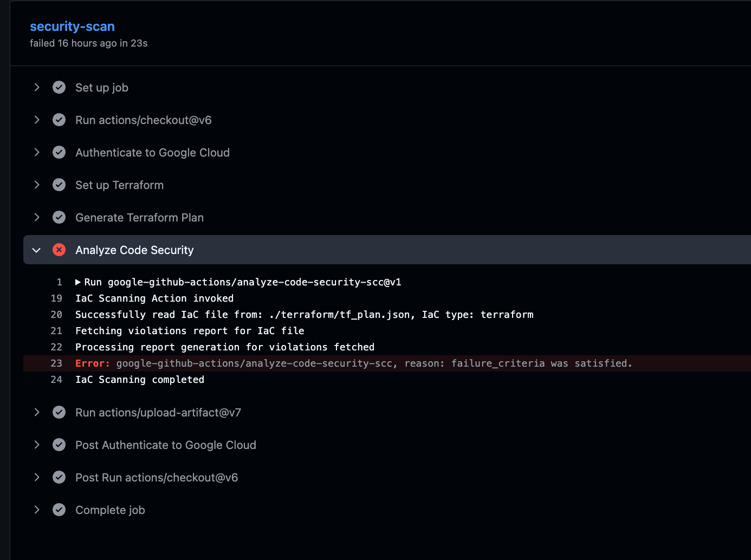Click success checkmark beside Post Run actions/checkout@v6
The image size is (751, 560).
59,477
